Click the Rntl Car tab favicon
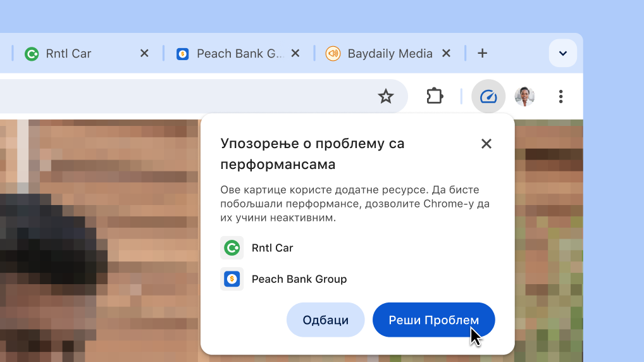The height and width of the screenshot is (362, 644). [x=32, y=54]
